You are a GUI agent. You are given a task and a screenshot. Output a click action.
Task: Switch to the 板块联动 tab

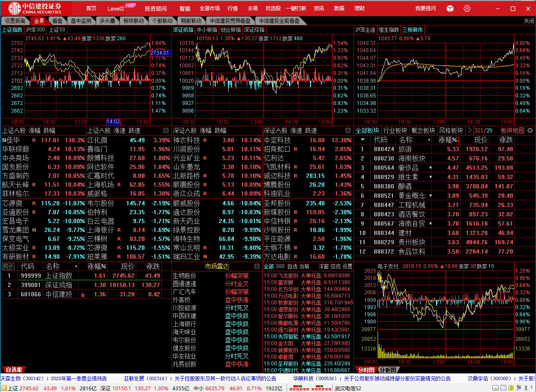[x=134, y=21]
